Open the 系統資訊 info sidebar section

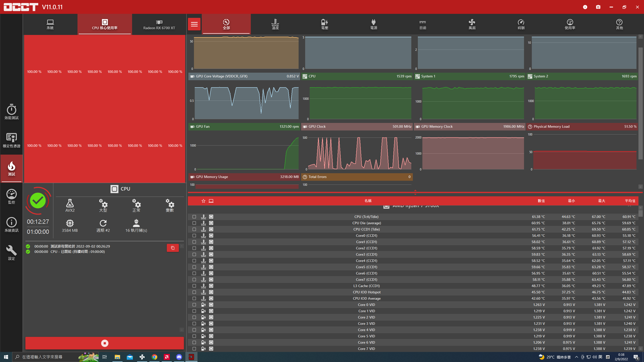pyautogui.click(x=11, y=225)
